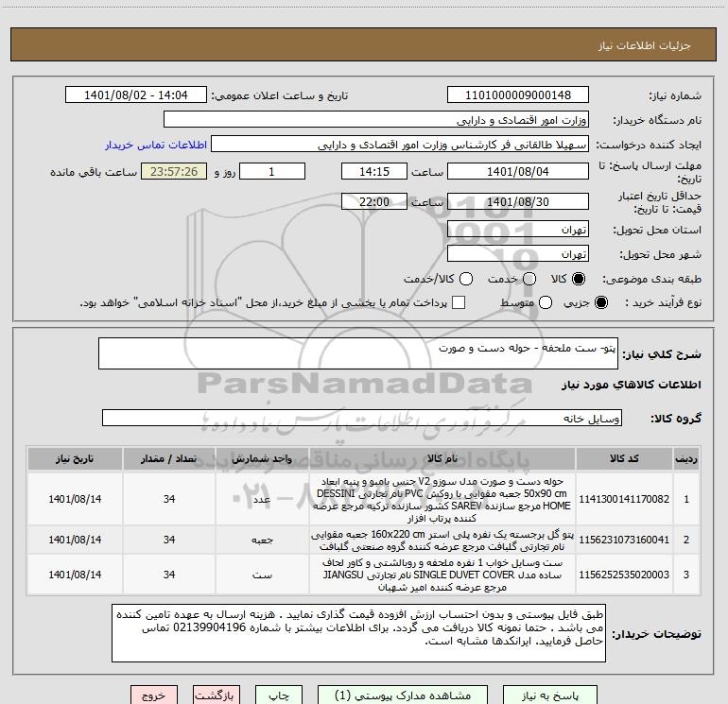Click the جزئیات اطلاعات نیاز header title
Image resolution: width=728 pixels, height=704 pixels.
pyautogui.click(x=645, y=45)
